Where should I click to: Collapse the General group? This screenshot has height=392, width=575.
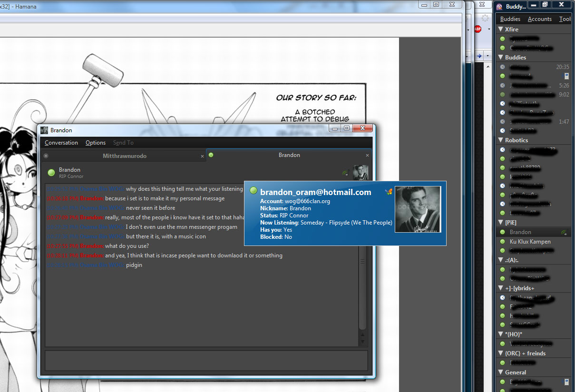500,372
